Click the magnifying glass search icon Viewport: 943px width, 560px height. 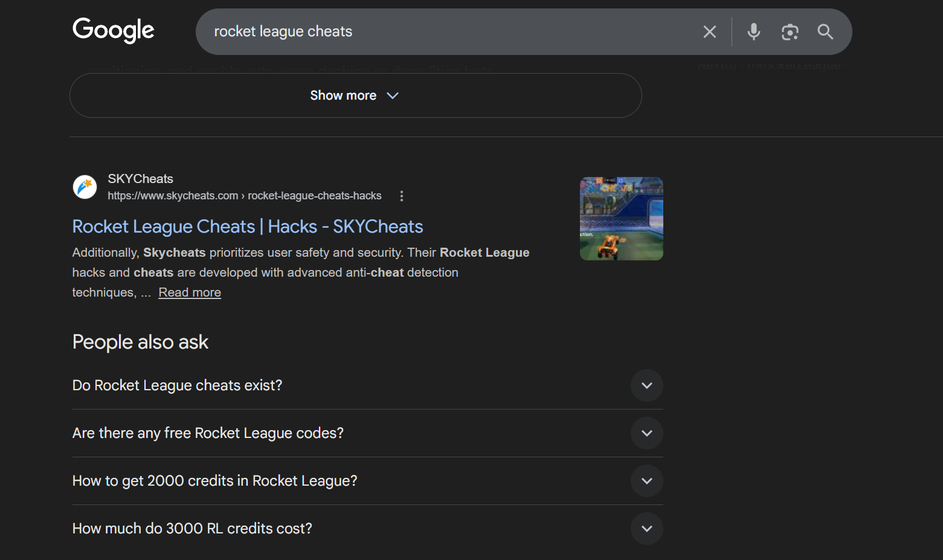click(x=825, y=32)
